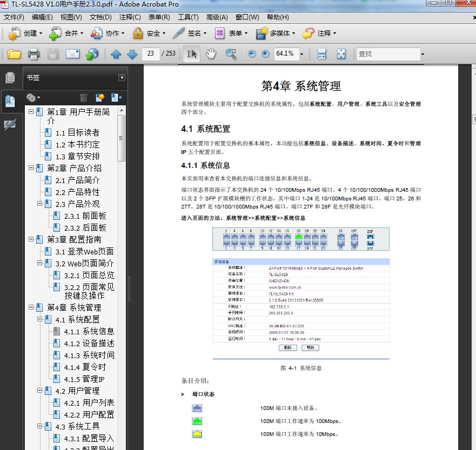Go to previous page with up arrow
Image resolution: width=476 pixels, height=450 pixels.
point(116,55)
